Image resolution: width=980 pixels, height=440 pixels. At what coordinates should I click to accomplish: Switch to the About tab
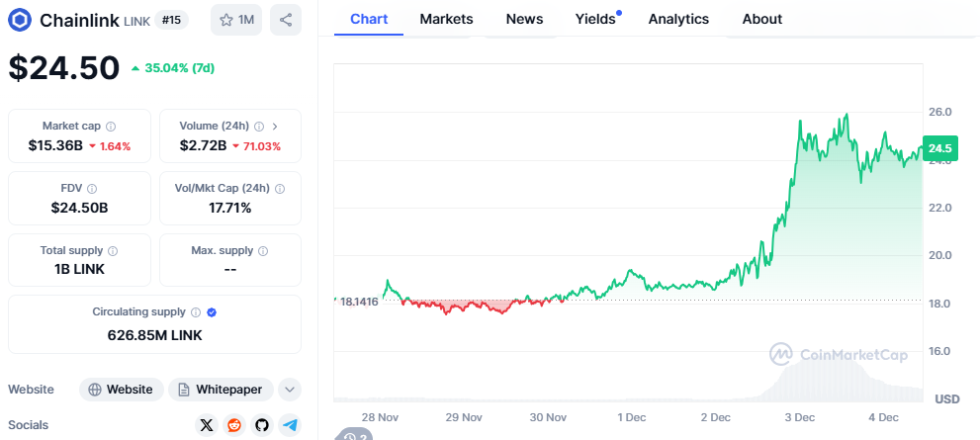761,20
